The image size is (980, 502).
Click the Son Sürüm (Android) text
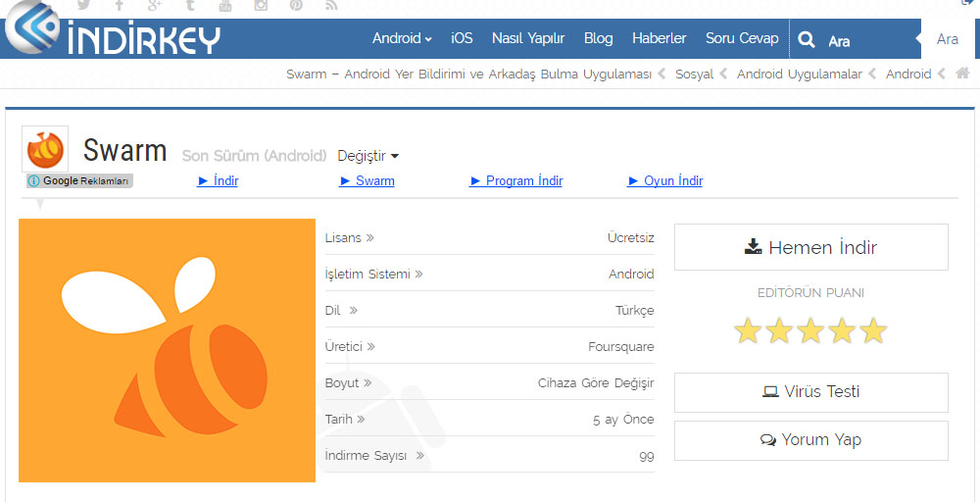click(255, 156)
